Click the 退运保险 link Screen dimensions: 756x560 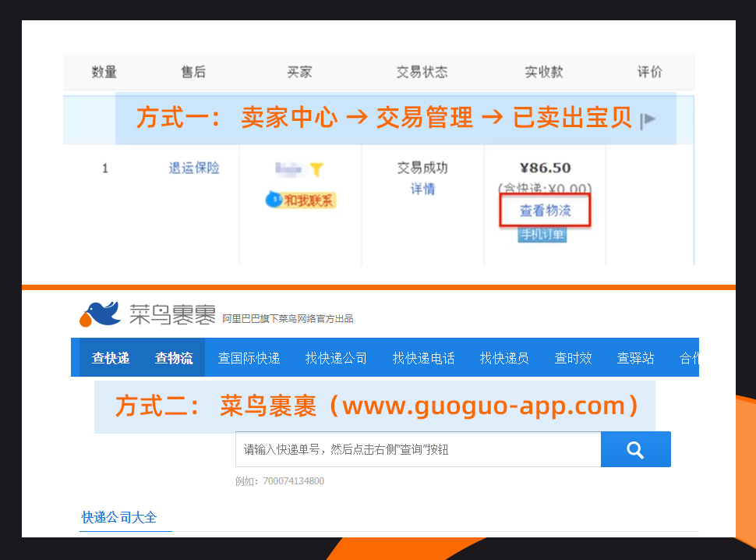[194, 168]
